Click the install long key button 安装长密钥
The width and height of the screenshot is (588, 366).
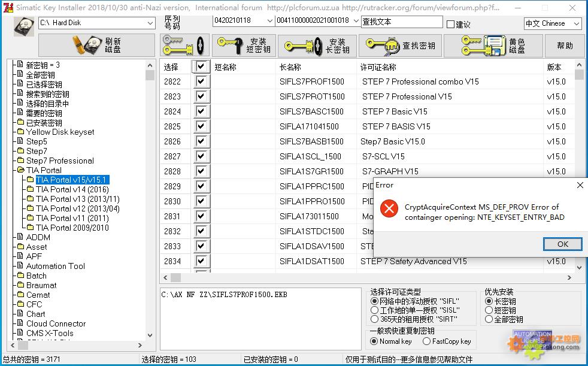tap(317, 46)
